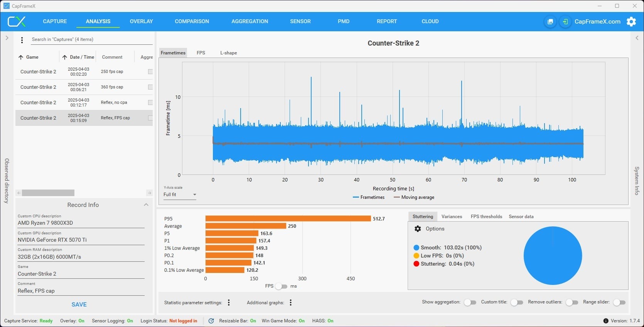
Task: Tick checkbox for 250 fps cap capture
Action: (x=150, y=72)
